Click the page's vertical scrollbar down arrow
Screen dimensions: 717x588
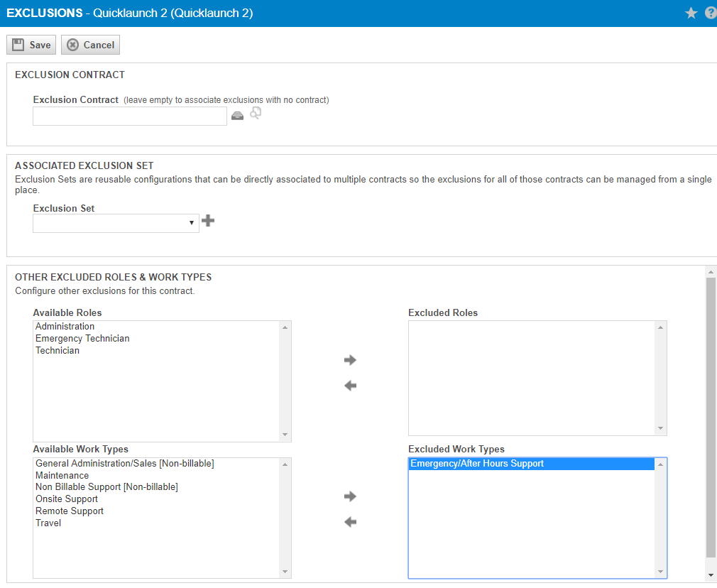click(x=711, y=575)
